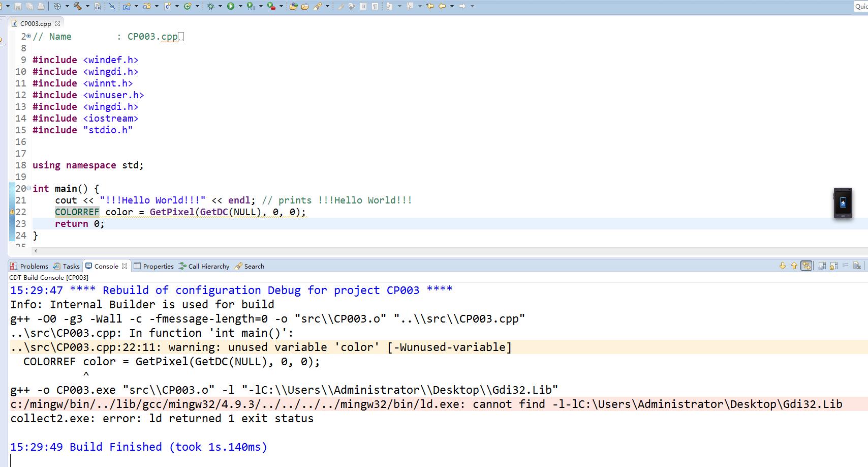Open the Call Hierarchy tab
The image size is (868, 467).
(x=204, y=266)
